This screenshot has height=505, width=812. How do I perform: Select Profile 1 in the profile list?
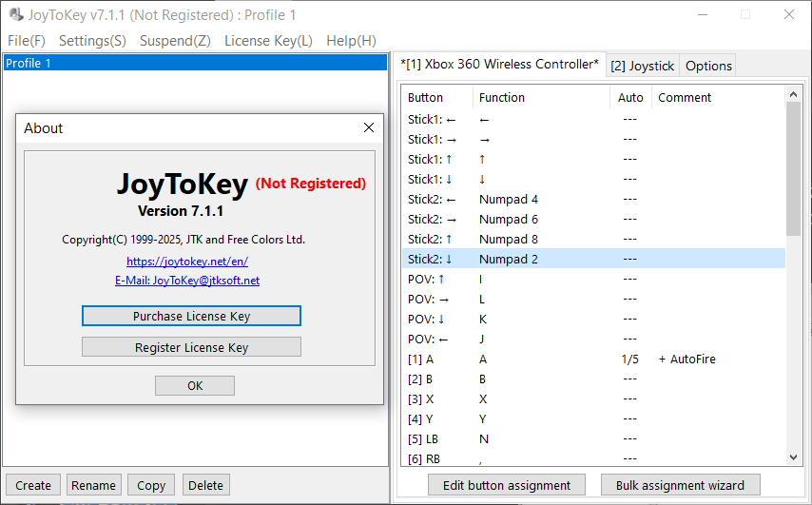pos(195,63)
